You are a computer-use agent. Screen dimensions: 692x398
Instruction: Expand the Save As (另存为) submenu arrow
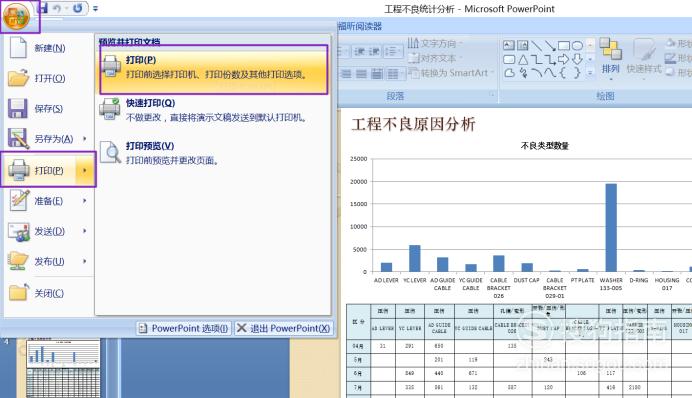[x=85, y=139]
